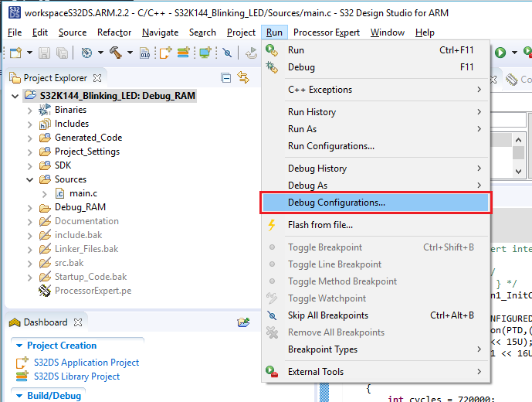Screen dimensions: 532x402
Task: Collapse the Project Creation section
Action: click(x=19, y=346)
